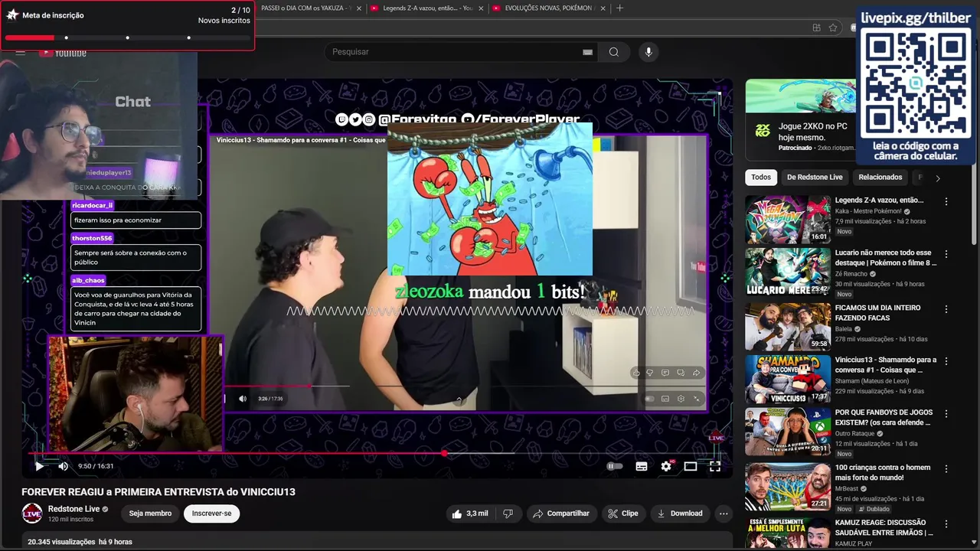Click embedded video's autoplay toggle
Viewport: 980px width, 551px height.
[x=649, y=399]
